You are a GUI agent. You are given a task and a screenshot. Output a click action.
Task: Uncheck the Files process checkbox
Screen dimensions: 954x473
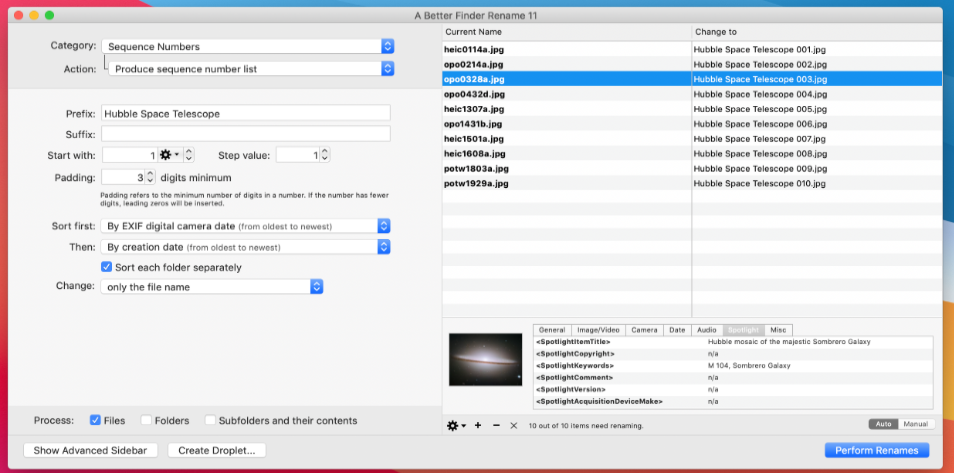[96, 420]
